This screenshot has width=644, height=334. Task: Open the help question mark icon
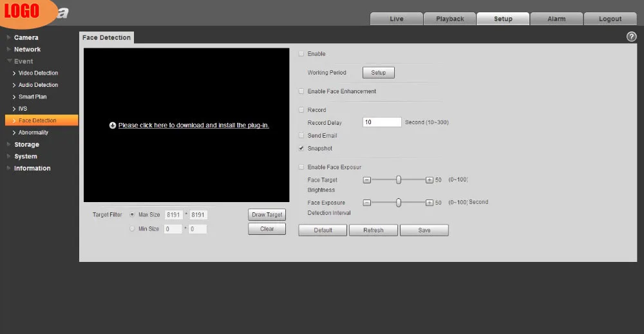pos(631,37)
